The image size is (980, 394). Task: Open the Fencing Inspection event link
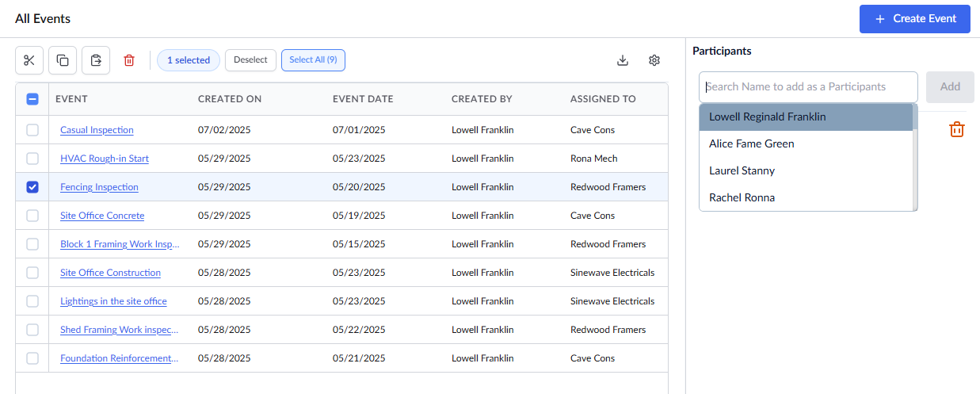coord(99,187)
